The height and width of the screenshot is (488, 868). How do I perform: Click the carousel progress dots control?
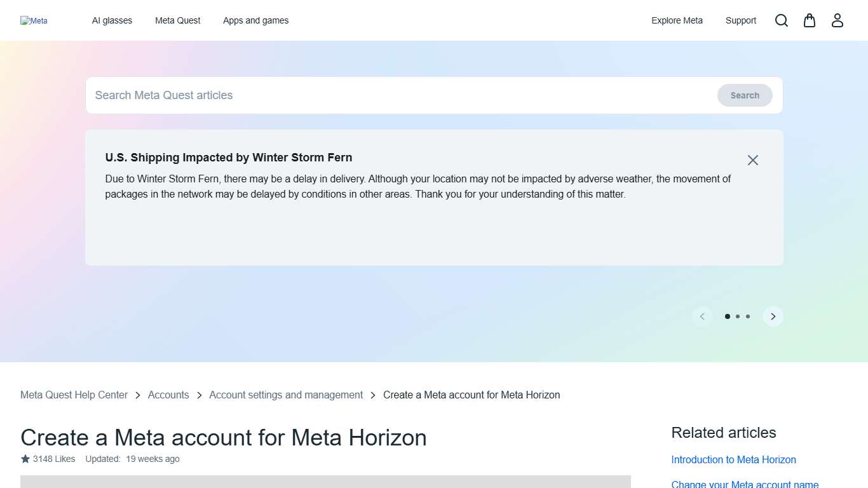738,316
